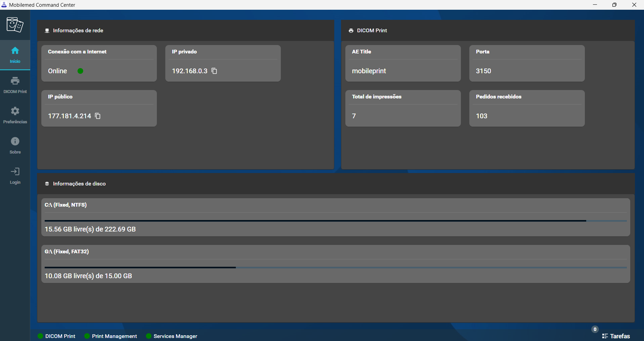This screenshot has height=341, width=644.
Task: Select the Print Management service label
Action: click(114, 336)
